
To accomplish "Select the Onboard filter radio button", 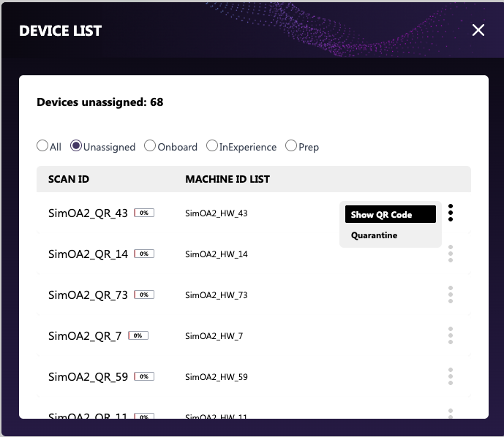I will click(150, 146).
